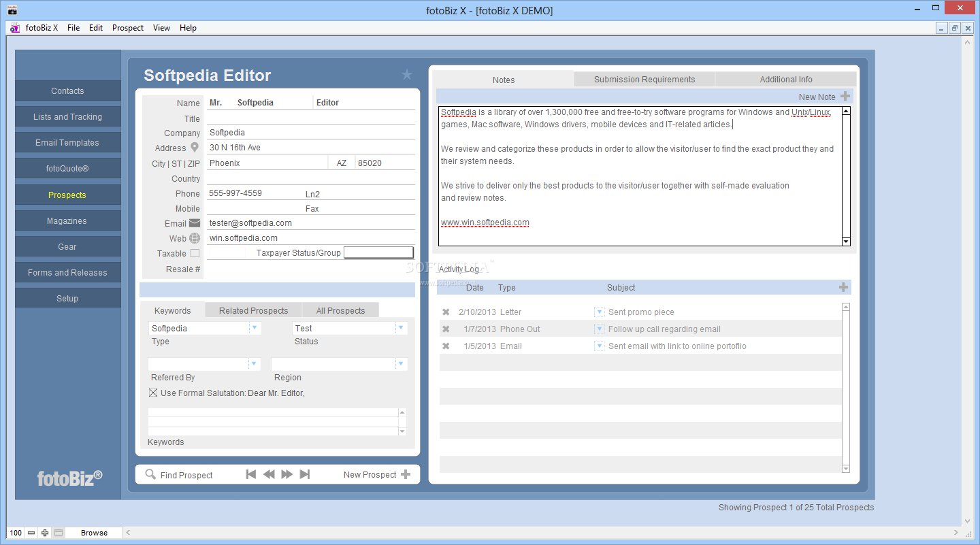Click the fotoBiz X app icon in menu bar
The image size is (980, 545).
(x=15, y=28)
